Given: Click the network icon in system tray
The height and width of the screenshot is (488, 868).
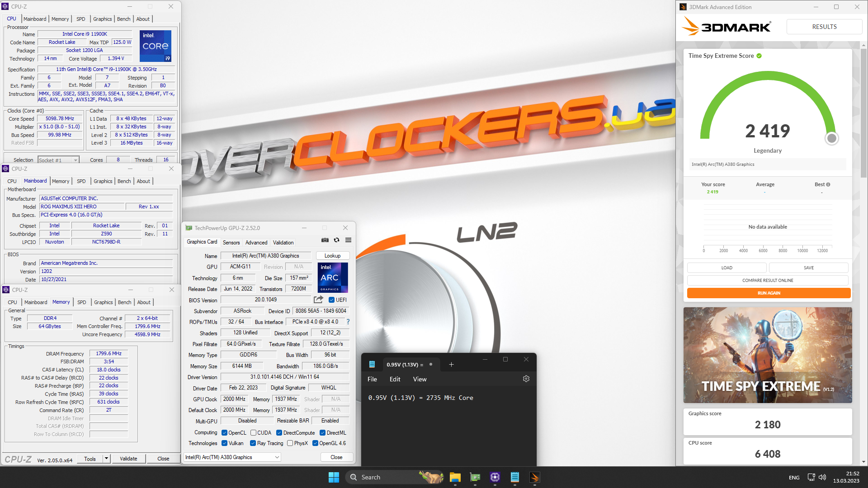Looking at the screenshot, I should pyautogui.click(x=811, y=477).
